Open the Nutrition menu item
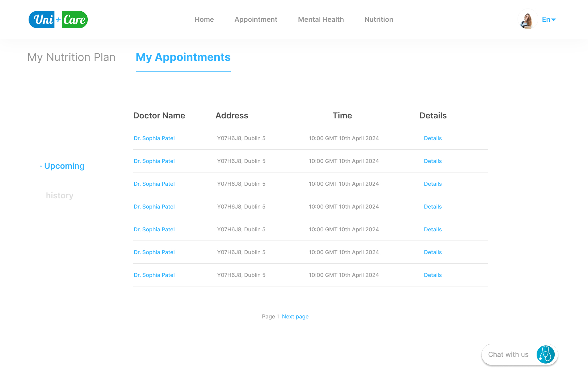This screenshot has height=380, width=588. coord(379,19)
